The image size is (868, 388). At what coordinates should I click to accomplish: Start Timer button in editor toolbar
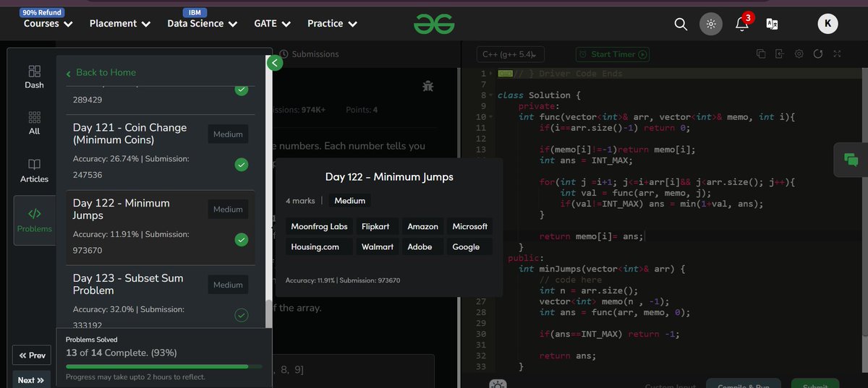tap(613, 54)
